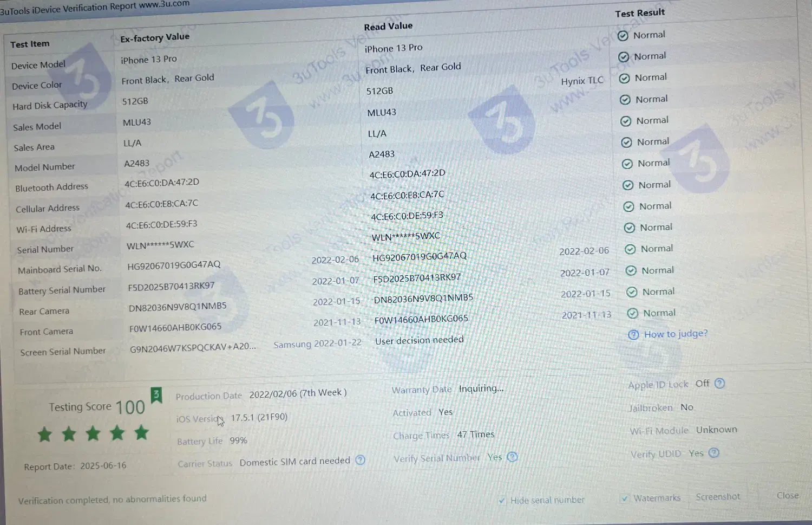The width and height of the screenshot is (812, 525).
Task: Click the Normal check icon for Battery Serial Number
Action: point(631,271)
